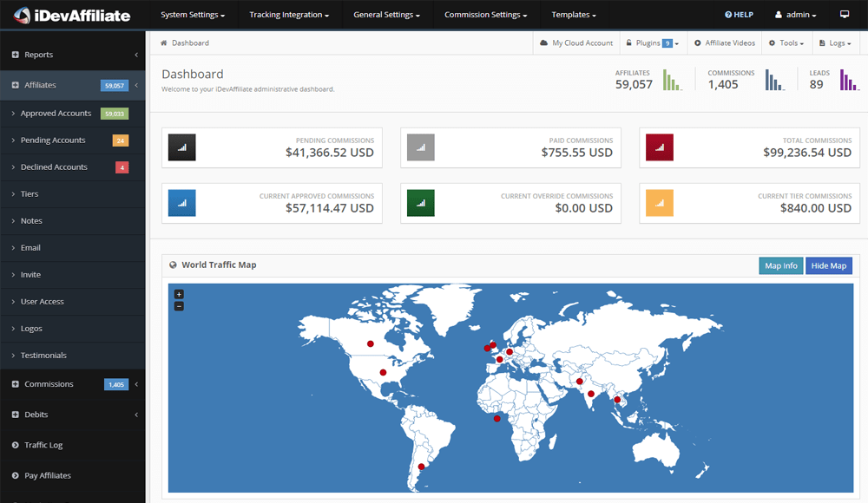This screenshot has width=868, height=503.
Task: Click the Map Info button
Action: 780,265
